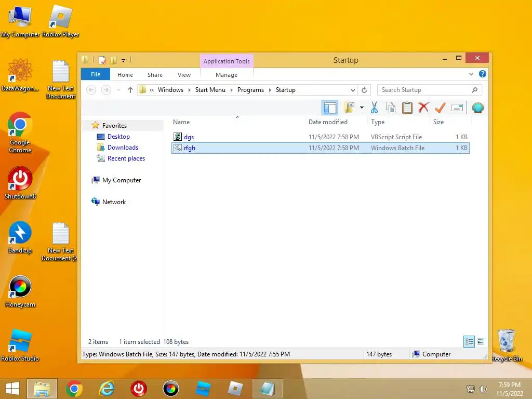
Task: Click the Application Tools contextual tab header
Action: 227,61
